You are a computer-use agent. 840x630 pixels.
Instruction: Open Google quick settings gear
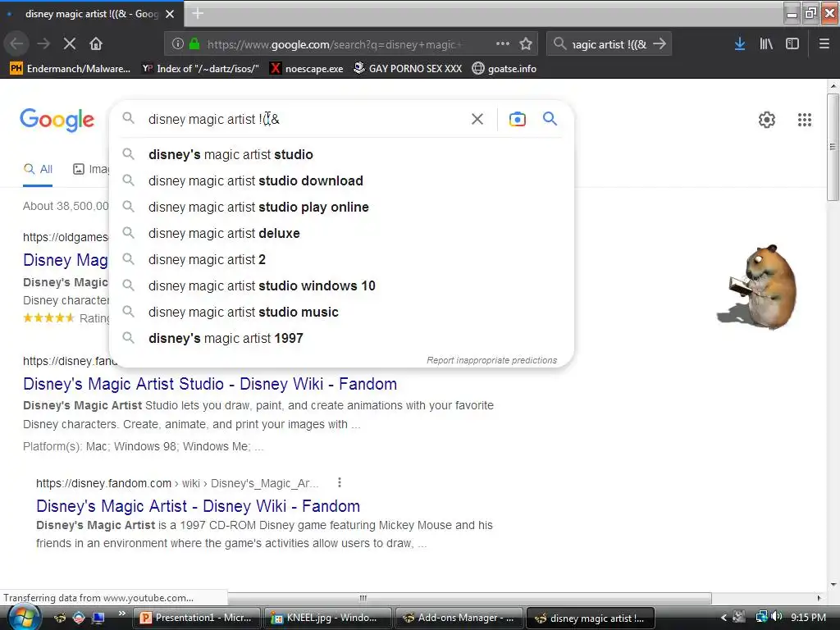(767, 120)
